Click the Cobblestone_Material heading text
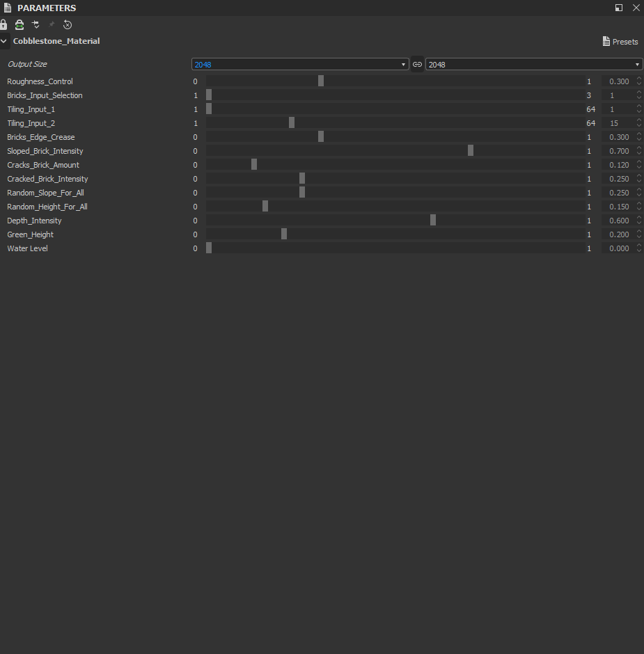 (x=56, y=41)
